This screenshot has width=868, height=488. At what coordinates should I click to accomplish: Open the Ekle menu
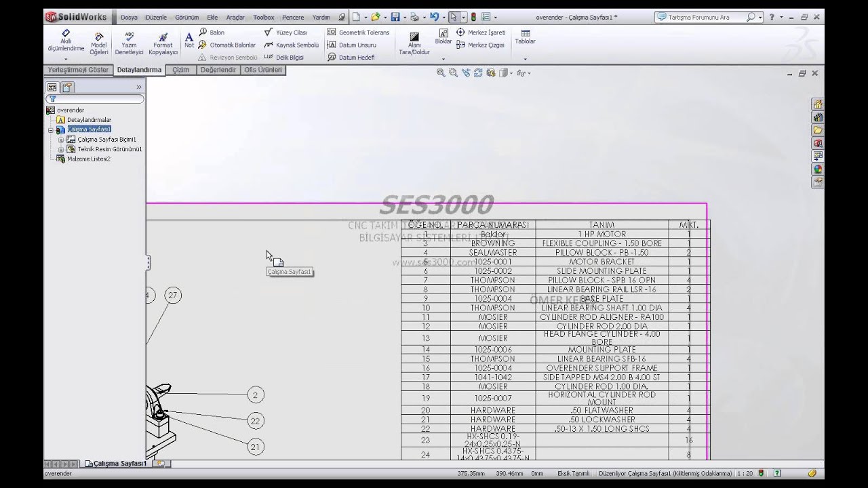tap(212, 18)
